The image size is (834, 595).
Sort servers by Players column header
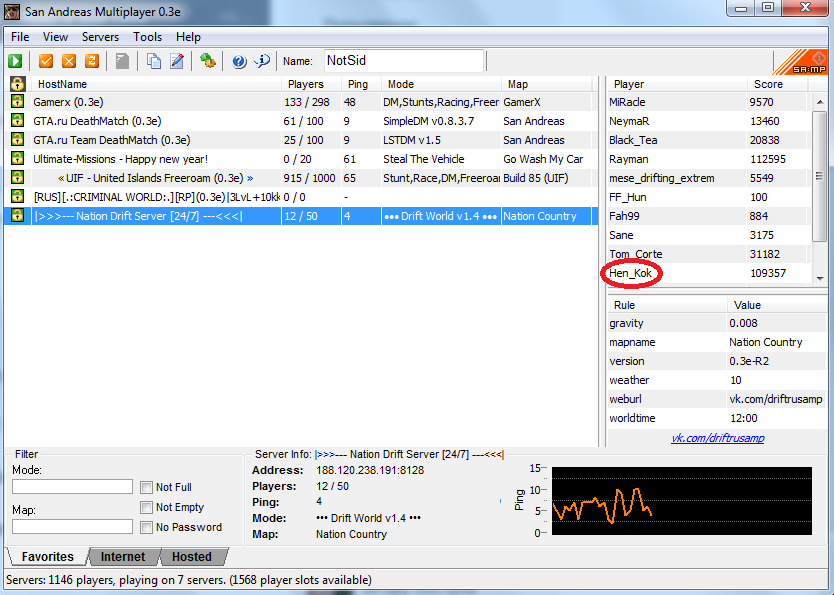point(311,84)
